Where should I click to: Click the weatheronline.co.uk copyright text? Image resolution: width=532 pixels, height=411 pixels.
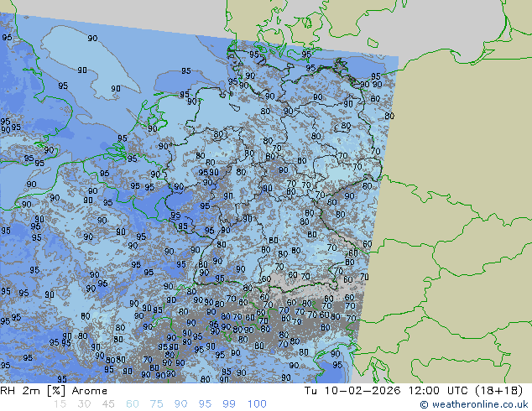coord(474,404)
